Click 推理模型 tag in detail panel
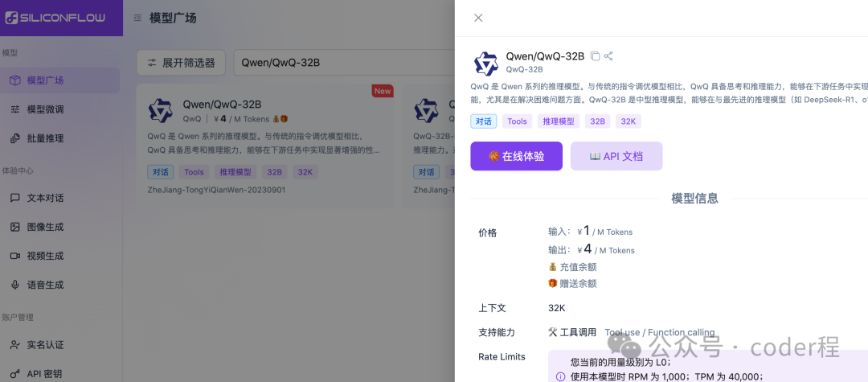868x382 pixels. 559,121
